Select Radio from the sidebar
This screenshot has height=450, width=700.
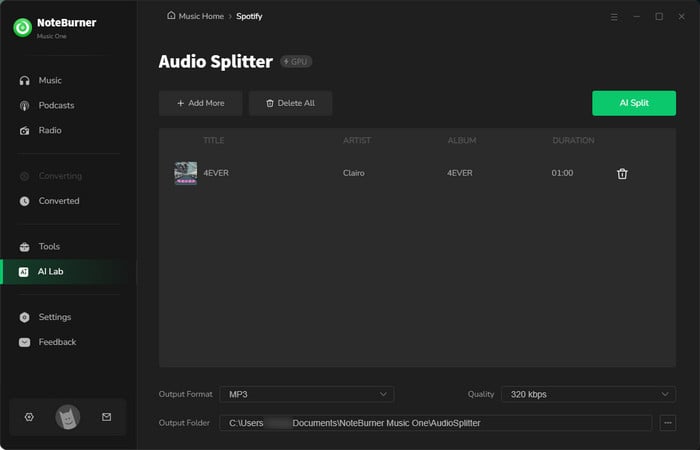pos(50,130)
